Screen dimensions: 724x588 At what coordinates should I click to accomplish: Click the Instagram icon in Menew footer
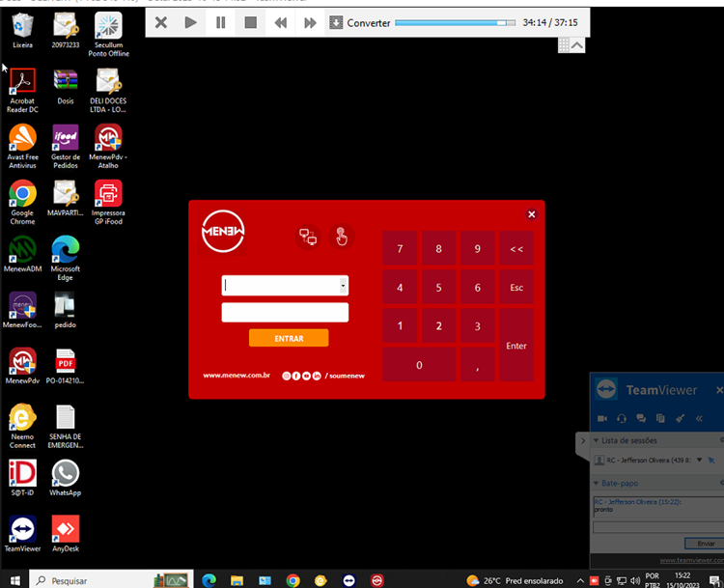287,376
